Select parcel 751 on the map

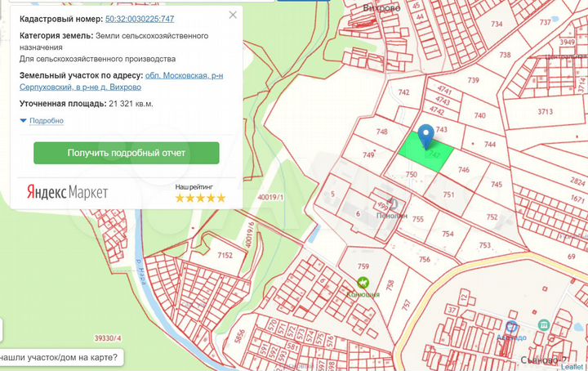pyautogui.click(x=448, y=194)
